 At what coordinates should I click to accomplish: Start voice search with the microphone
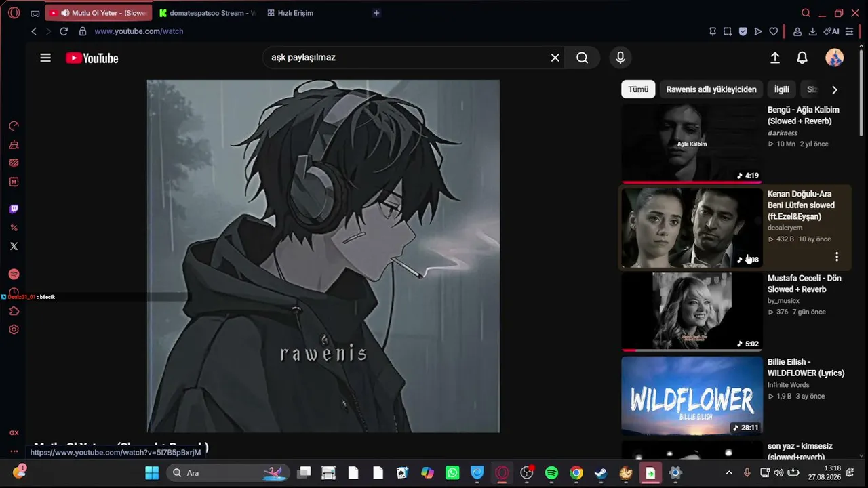620,58
